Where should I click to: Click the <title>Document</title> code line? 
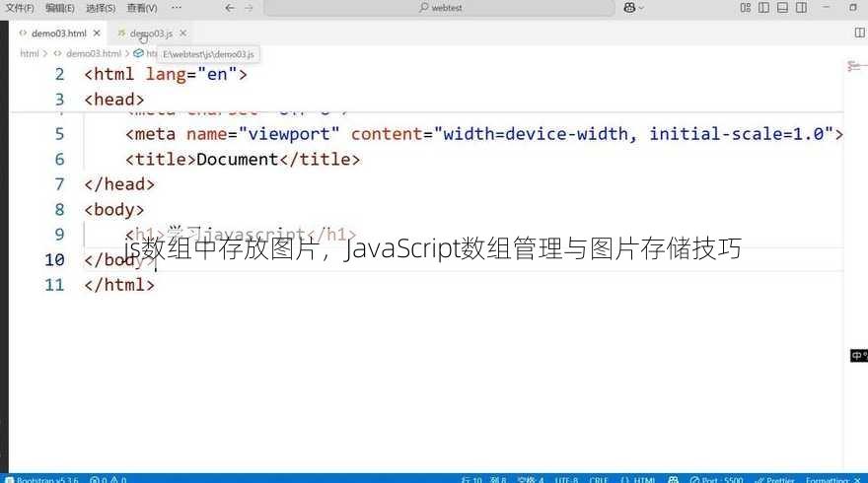pyautogui.click(x=243, y=160)
